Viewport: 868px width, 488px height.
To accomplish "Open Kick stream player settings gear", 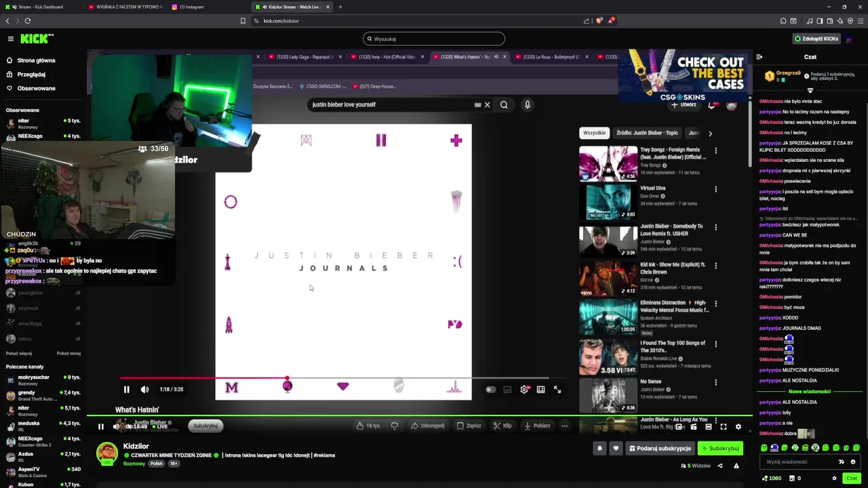I will pyautogui.click(x=738, y=427).
